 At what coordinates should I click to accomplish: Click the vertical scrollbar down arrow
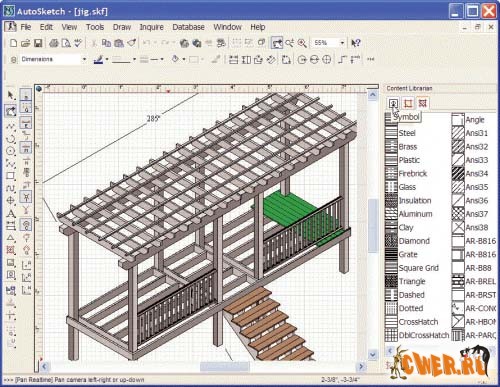point(373,355)
